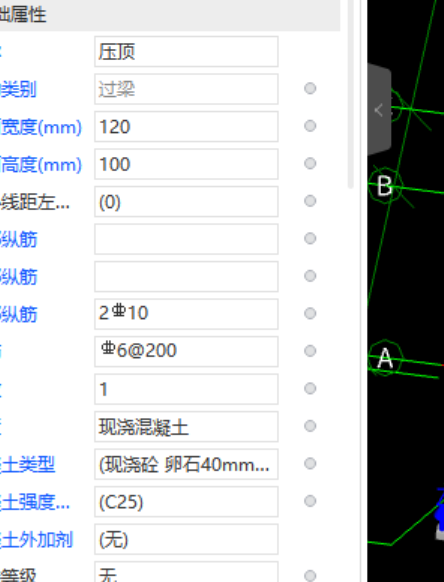Image resolution: width=444 pixels, height=582 pixels.
Task: Select axis marker B in the drawing
Action: (x=385, y=185)
